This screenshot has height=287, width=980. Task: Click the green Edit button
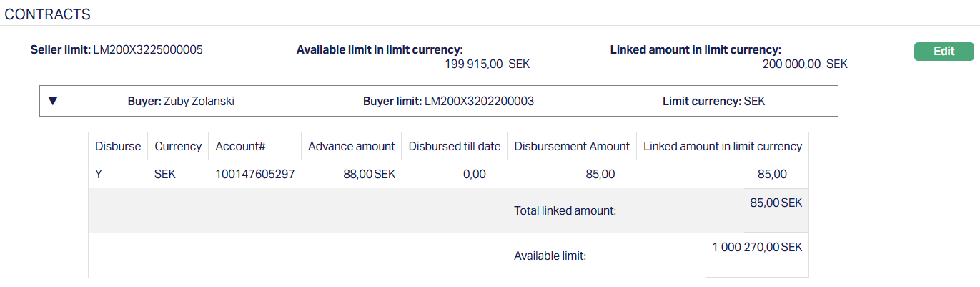944,51
